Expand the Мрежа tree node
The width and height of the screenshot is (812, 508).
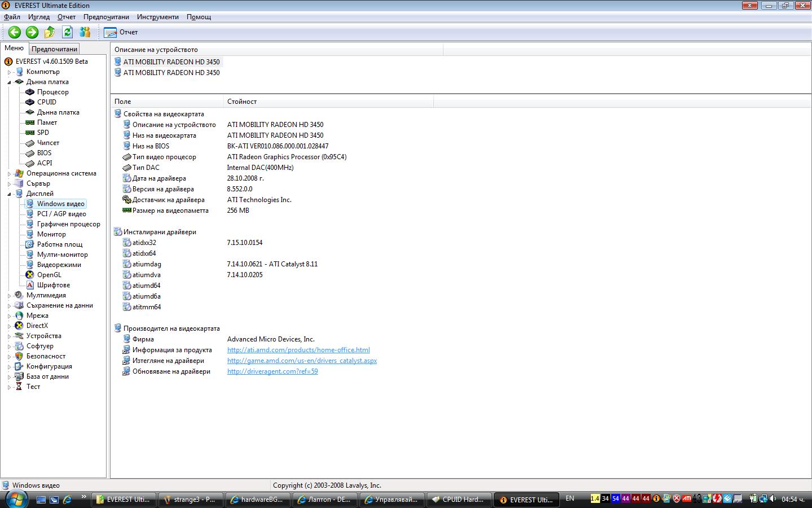pos(10,316)
